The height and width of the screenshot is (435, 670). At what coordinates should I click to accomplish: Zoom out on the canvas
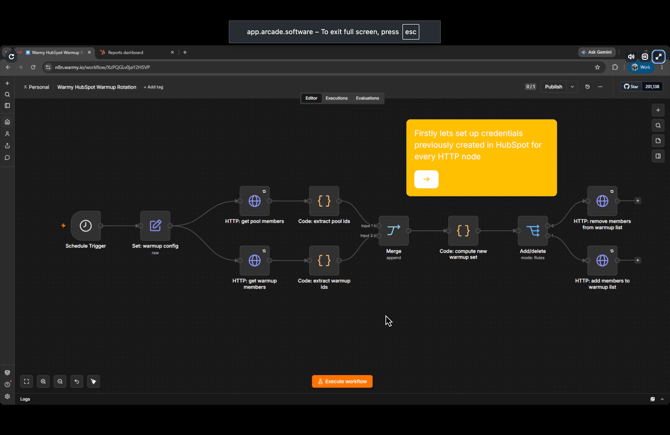pos(60,382)
